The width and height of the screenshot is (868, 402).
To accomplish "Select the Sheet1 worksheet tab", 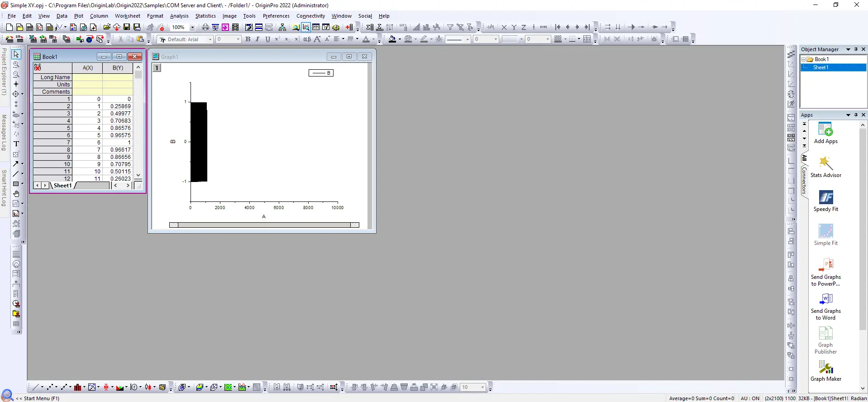I will [63, 186].
